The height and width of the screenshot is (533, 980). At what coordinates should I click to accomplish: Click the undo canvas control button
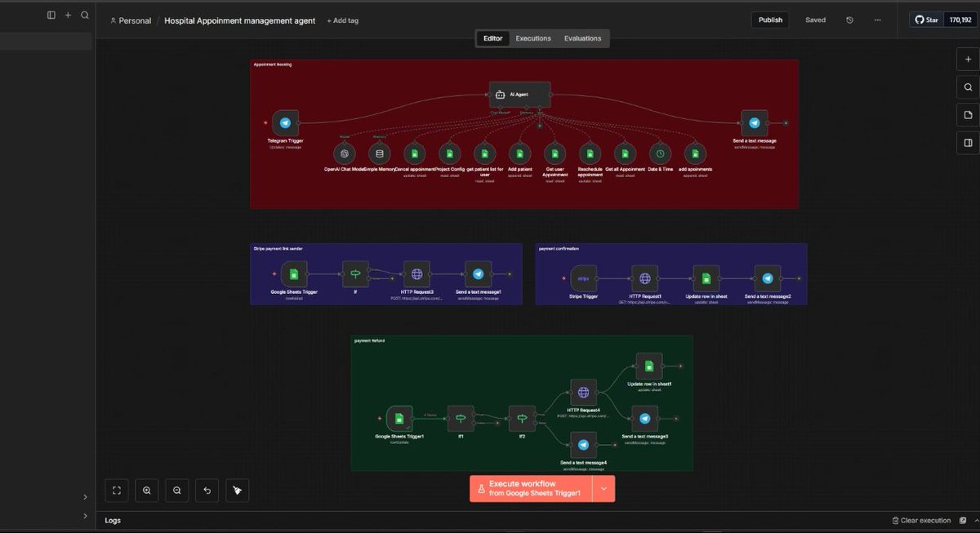click(x=207, y=491)
